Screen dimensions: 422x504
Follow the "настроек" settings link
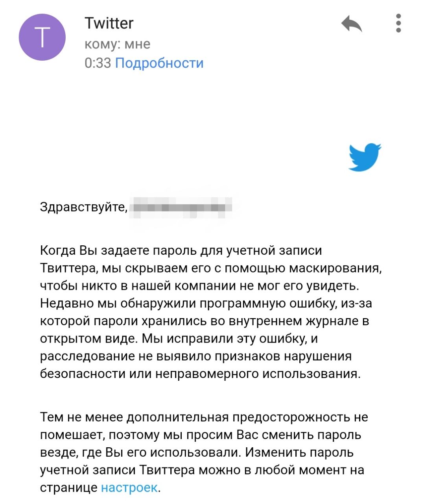click(129, 487)
